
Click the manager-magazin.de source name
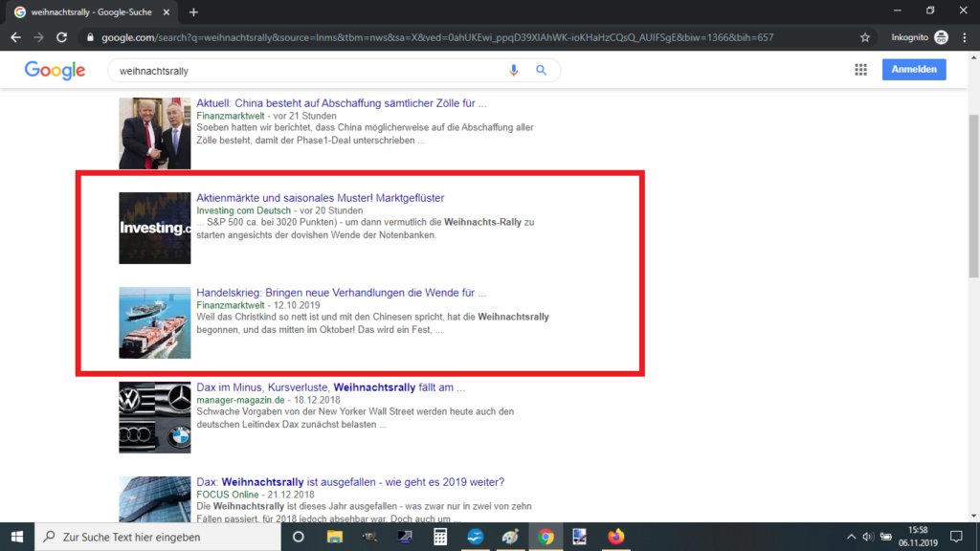240,400
